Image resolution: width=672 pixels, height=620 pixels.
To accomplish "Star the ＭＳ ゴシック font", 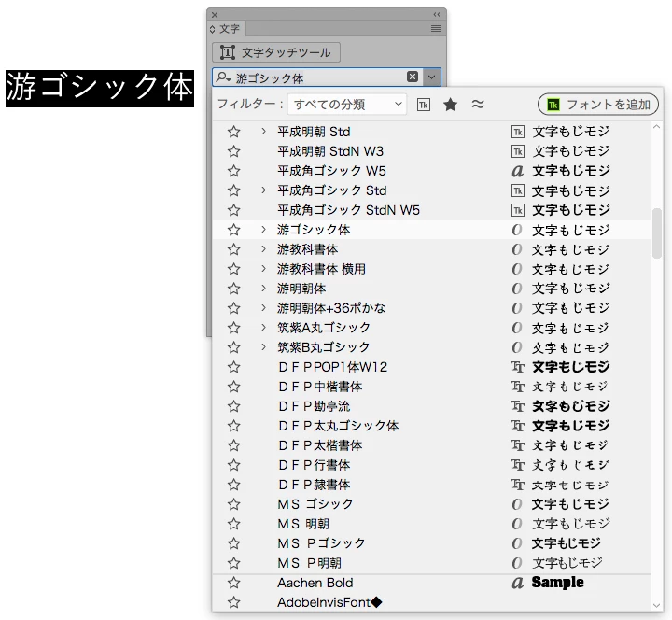I will [233, 504].
